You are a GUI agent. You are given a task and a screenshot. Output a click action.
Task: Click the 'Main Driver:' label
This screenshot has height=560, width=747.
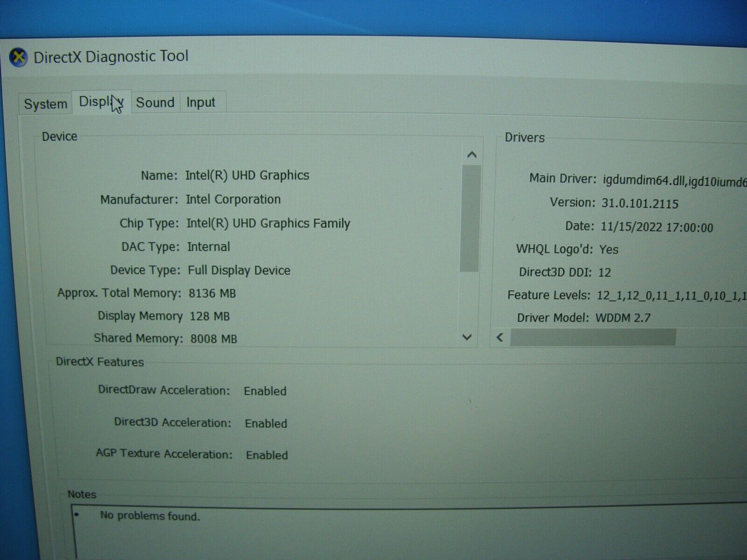563,178
